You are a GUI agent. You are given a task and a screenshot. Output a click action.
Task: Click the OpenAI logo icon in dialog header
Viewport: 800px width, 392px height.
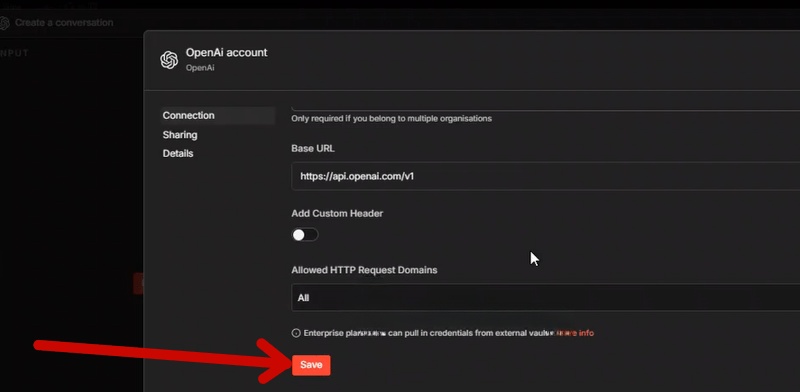[169, 60]
